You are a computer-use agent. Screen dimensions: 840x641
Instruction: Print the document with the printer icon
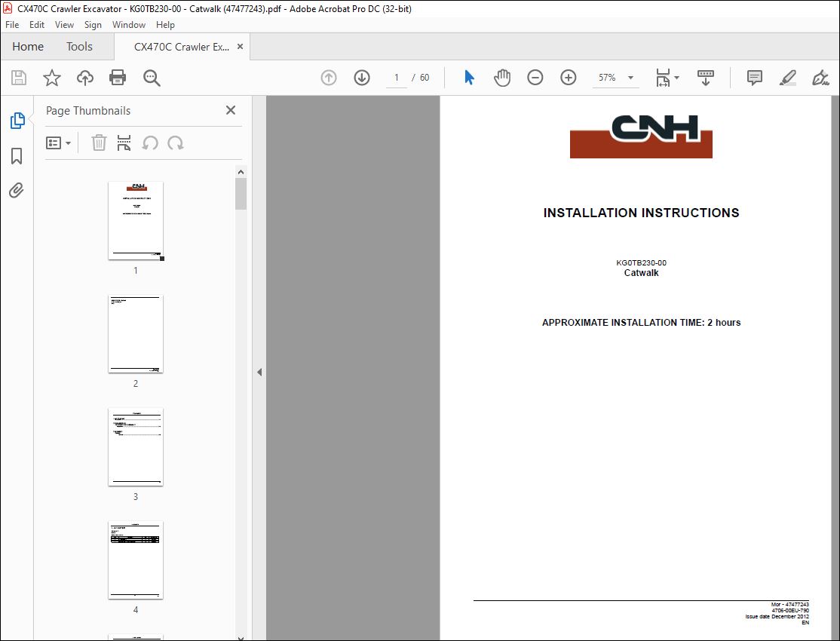coord(118,78)
